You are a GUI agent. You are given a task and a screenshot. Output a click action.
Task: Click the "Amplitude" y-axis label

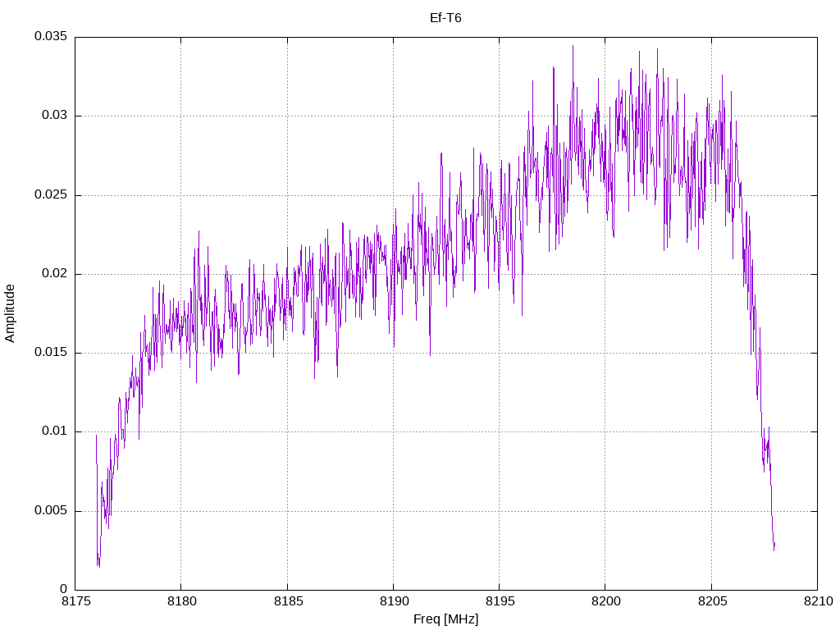click(10, 313)
